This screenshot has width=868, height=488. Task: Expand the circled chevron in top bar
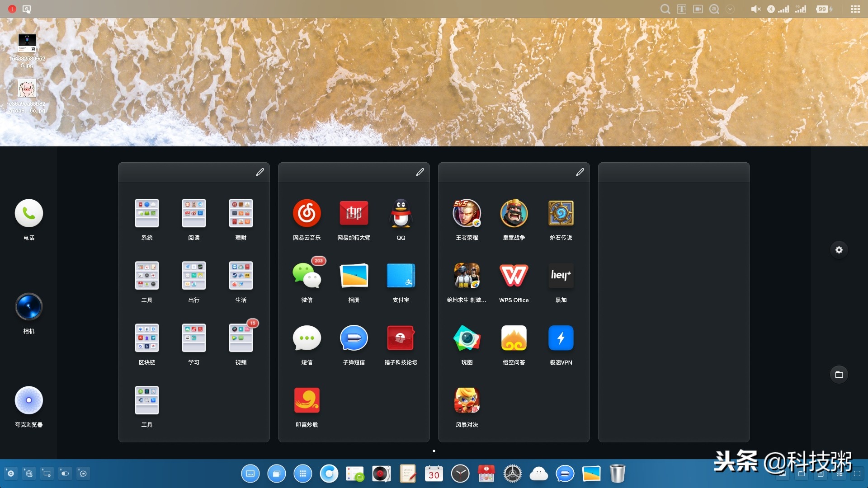[x=730, y=9]
